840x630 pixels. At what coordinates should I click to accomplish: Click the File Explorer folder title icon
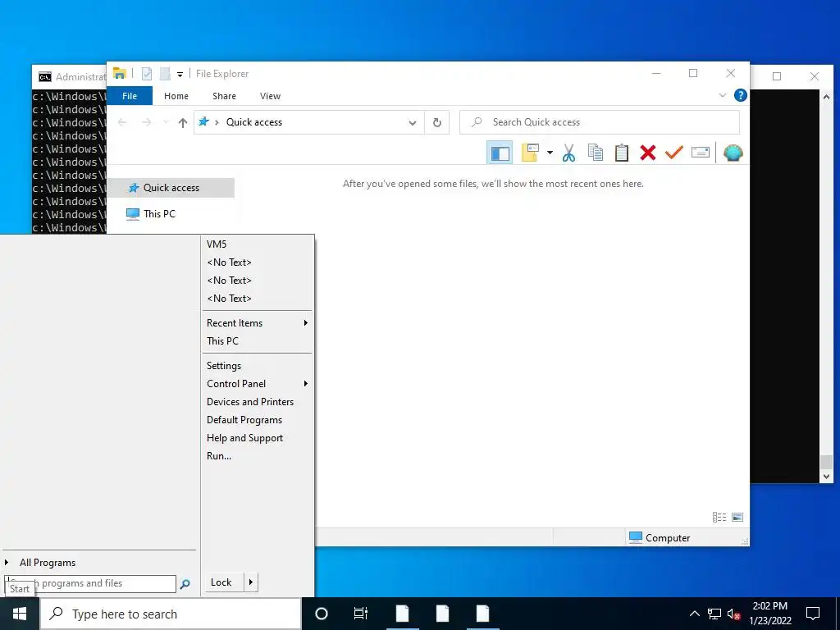120,73
